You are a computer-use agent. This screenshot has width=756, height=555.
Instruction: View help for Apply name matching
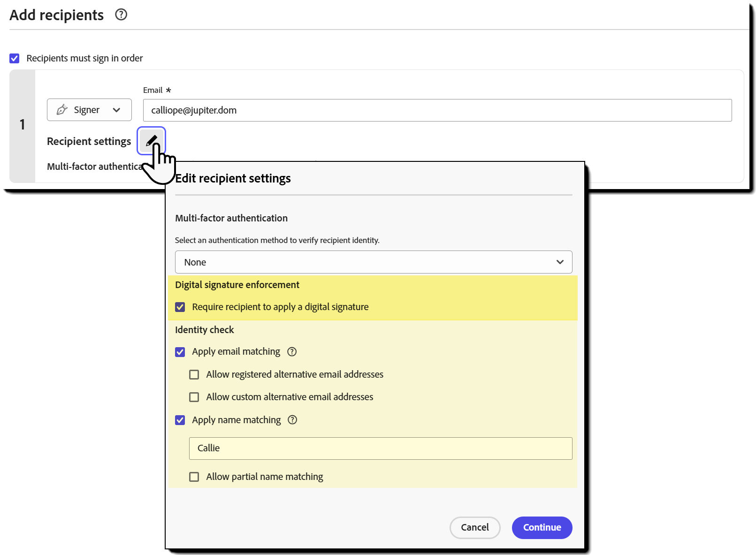pos(292,420)
